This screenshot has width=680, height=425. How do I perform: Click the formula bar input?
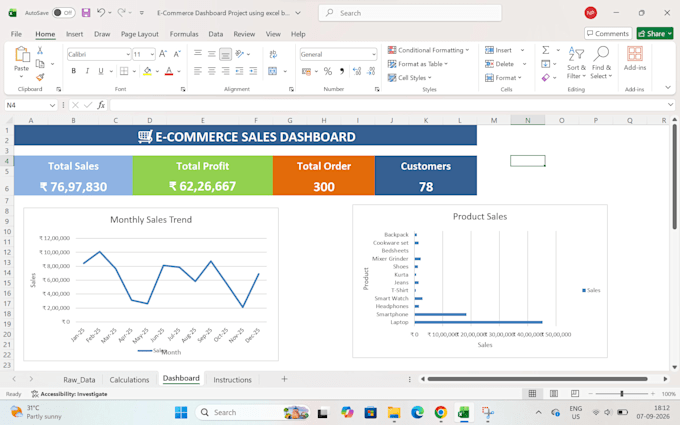(389, 105)
